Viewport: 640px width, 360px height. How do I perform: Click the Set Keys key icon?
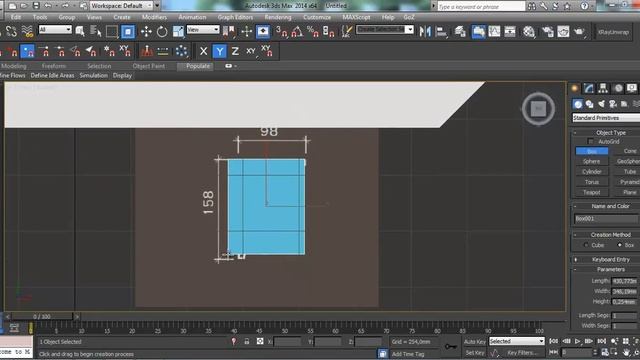pyautogui.click(x=451, y=347)
